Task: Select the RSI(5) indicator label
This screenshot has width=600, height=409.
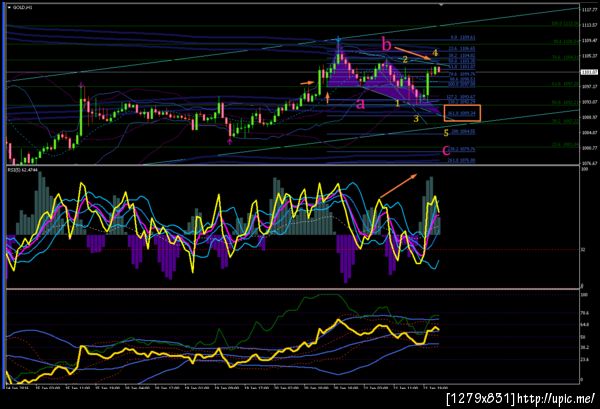Action: 21,169
